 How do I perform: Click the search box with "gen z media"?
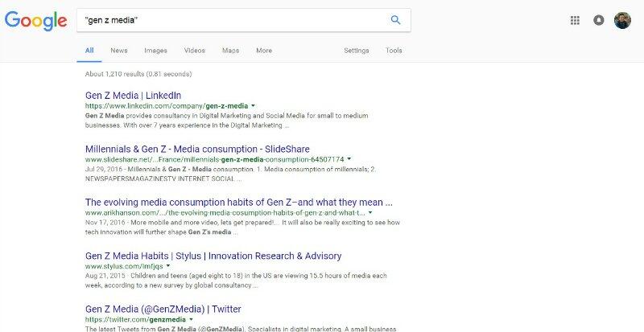click(244, 20)
